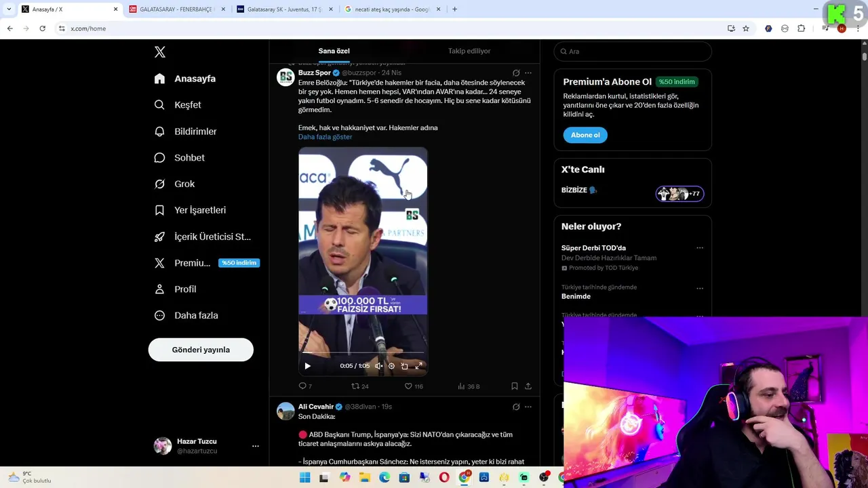Image resolution: width=868 pixels, height=488 pixels.
Task: Enter video fullscreen mode
Action: pyautogui.click(x=418, y=366)
